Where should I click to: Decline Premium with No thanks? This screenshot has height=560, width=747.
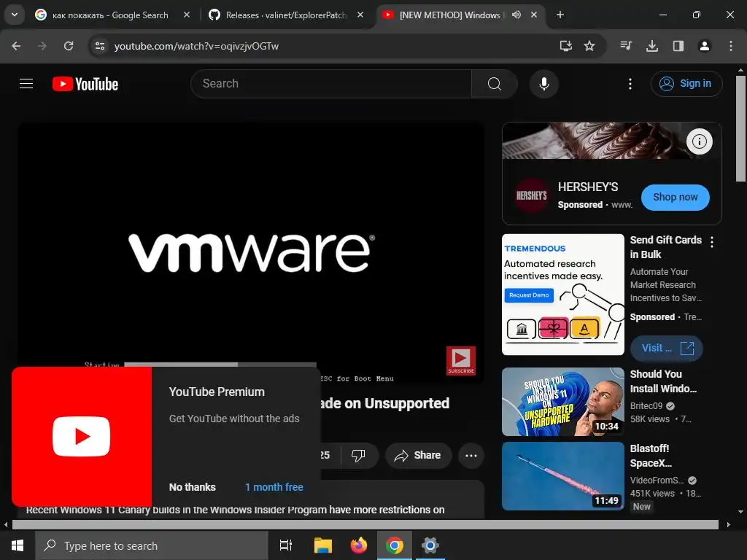(193, 487)
